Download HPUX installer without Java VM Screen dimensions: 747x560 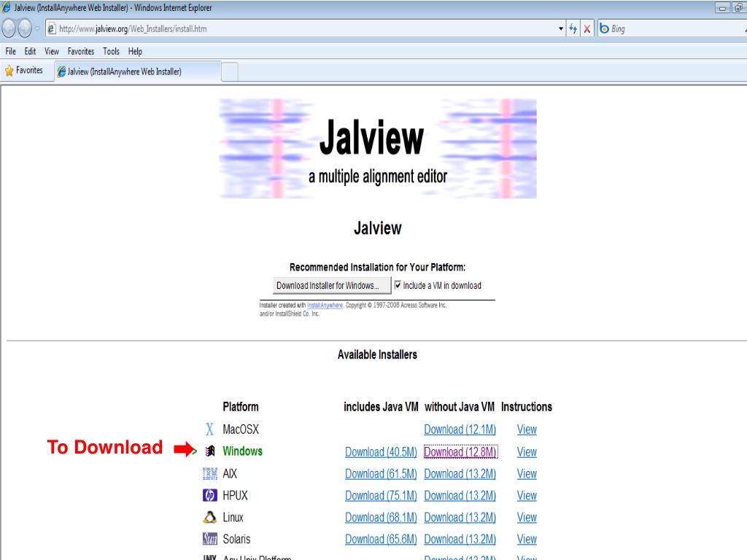tap(460, 495)
